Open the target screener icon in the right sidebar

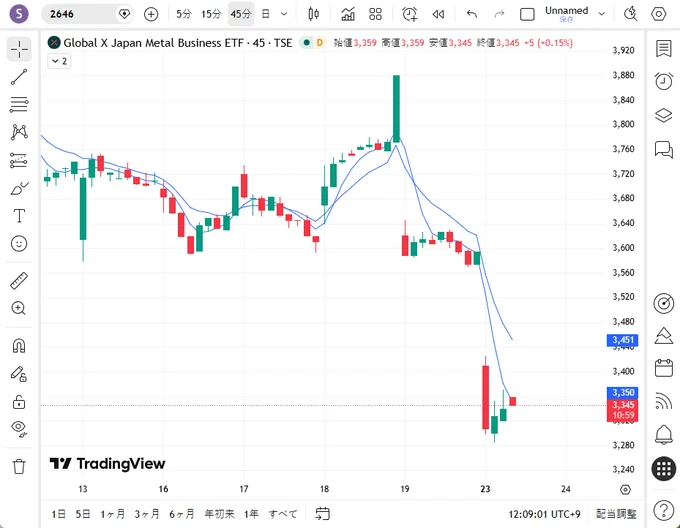(x=664, y=303)
